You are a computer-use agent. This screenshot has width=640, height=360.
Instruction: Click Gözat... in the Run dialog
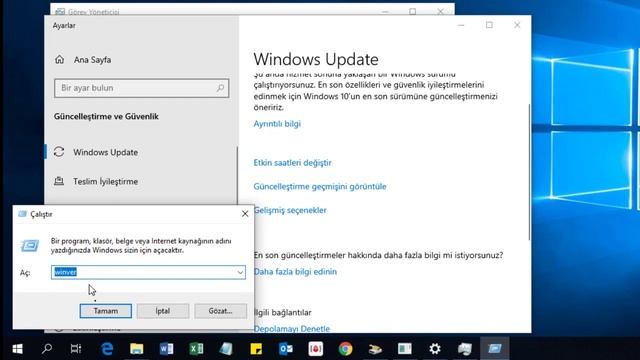[x=220, y=311]
